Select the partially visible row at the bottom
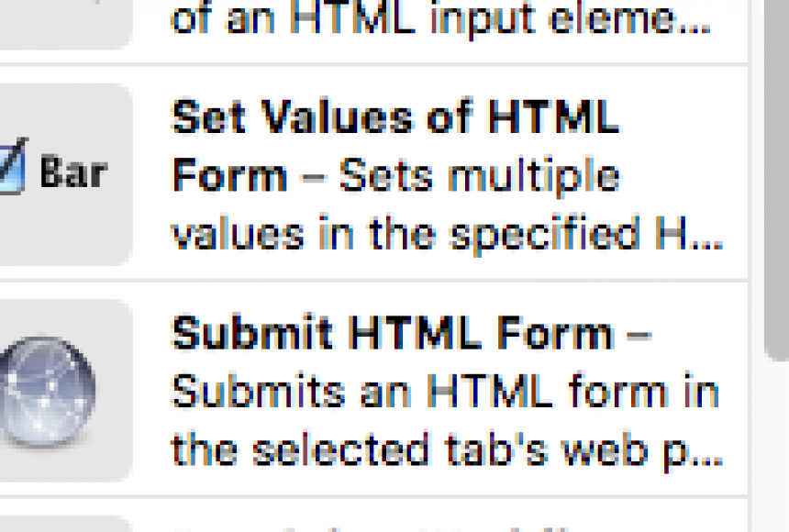Screen dimensions: 789x532 373,515
